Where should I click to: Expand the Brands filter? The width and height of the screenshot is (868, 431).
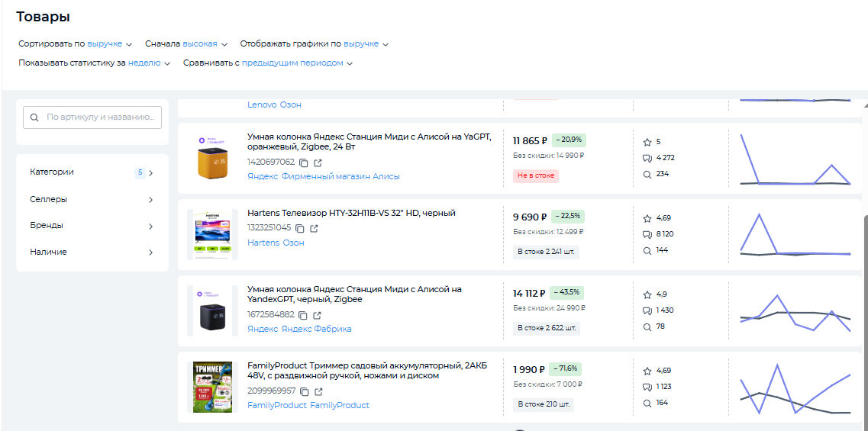(92, 226)
